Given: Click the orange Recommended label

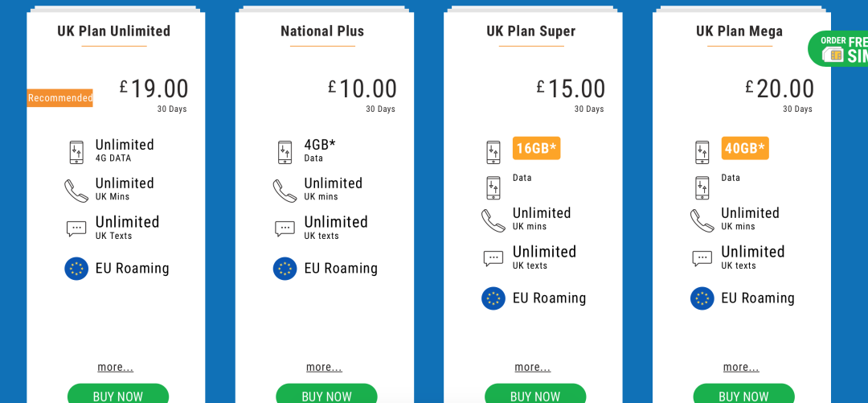Looking at the screenshot, I should pos(59,98).
